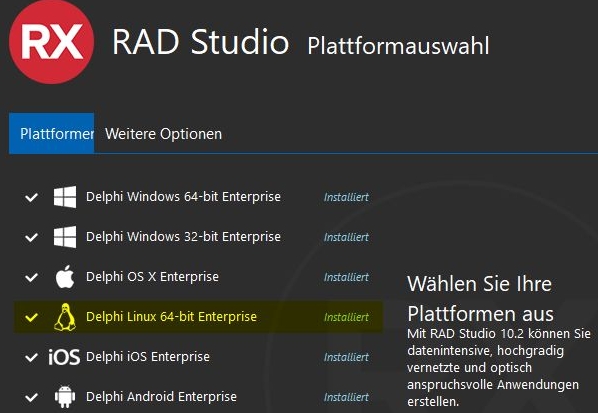
Task: Click Installiert status for Windows 64-bit
Action: click(346, 197)
